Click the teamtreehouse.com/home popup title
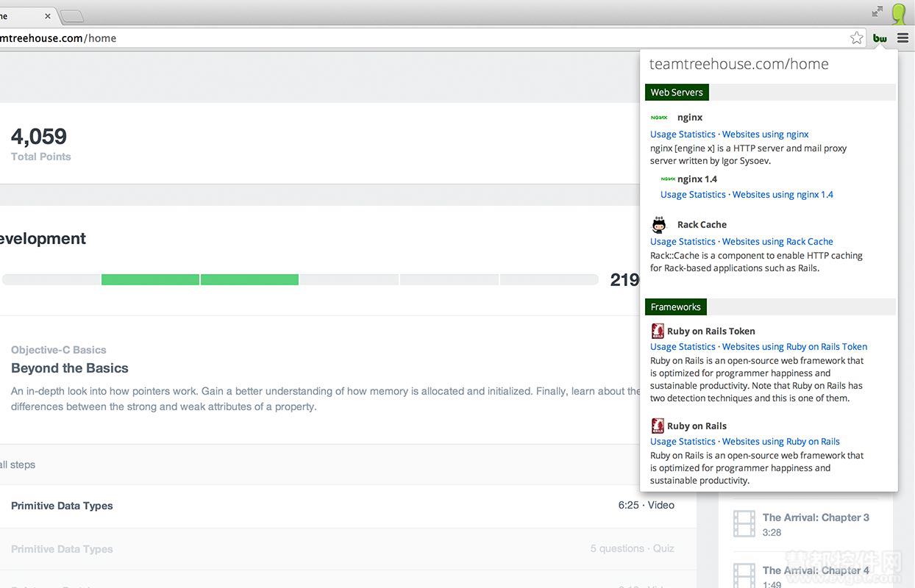The height and width of the screenshot is (588, 915). pos(738,64)
